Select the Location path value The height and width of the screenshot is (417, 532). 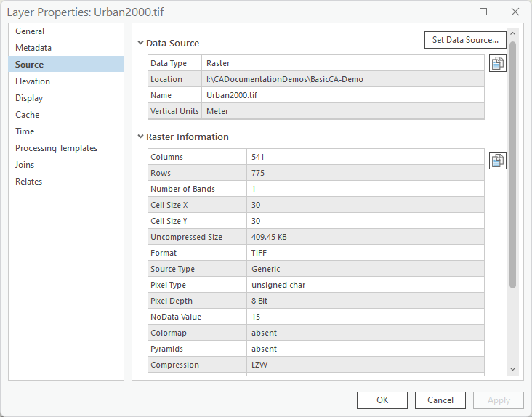(x=285, y=79)
